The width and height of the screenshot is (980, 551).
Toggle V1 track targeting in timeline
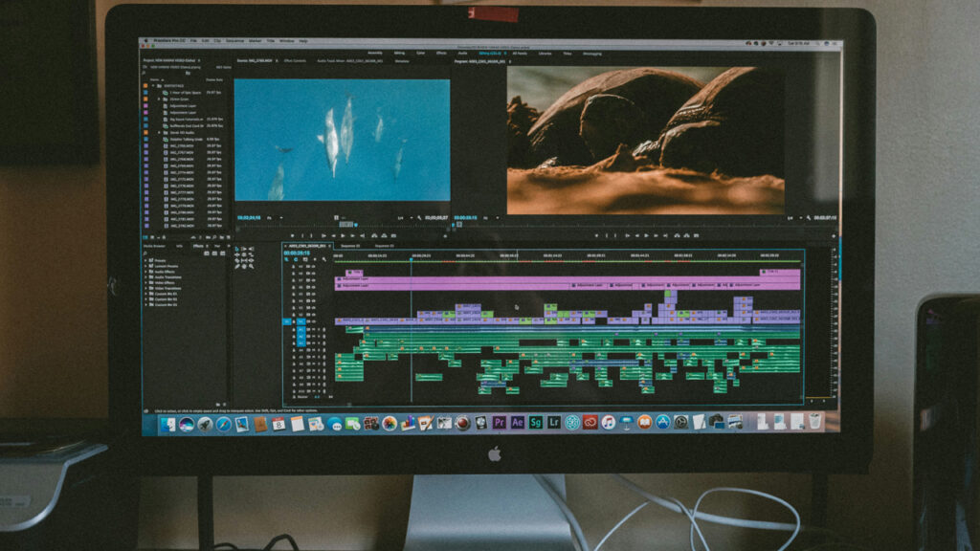pyautogui.click(x=300, y=321)
